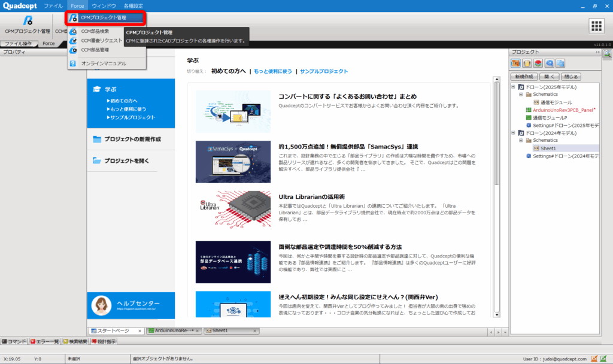
Task: Click the コマンド panel tab
Action: (x=14, y=341)
